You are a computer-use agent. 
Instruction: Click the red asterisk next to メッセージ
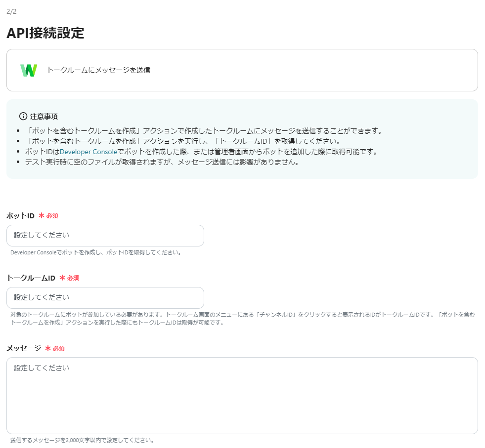[48, 348]
